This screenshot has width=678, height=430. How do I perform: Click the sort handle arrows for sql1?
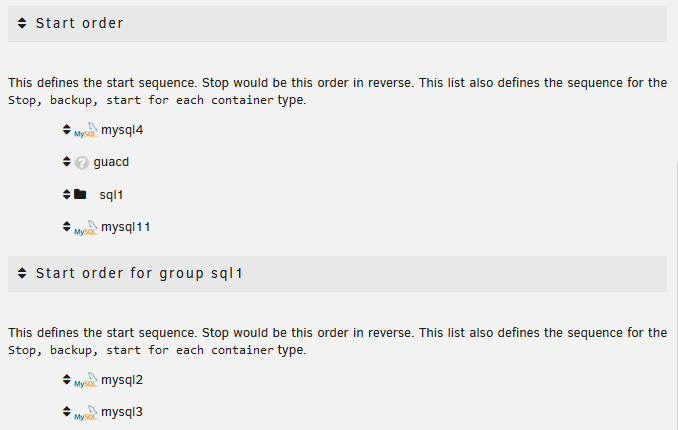67,194
